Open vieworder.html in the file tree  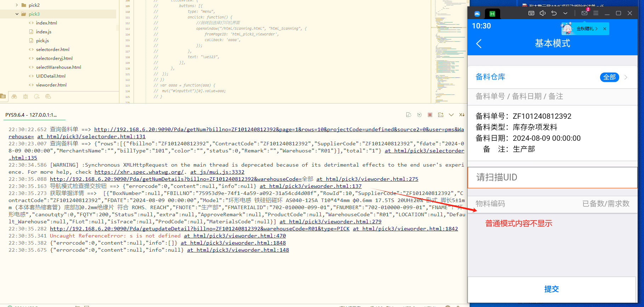point(51,85)
